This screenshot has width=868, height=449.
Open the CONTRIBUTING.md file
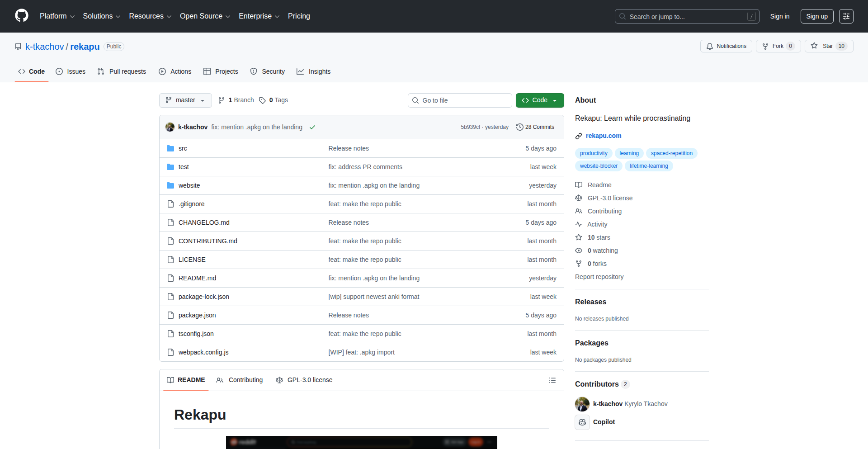208,241
